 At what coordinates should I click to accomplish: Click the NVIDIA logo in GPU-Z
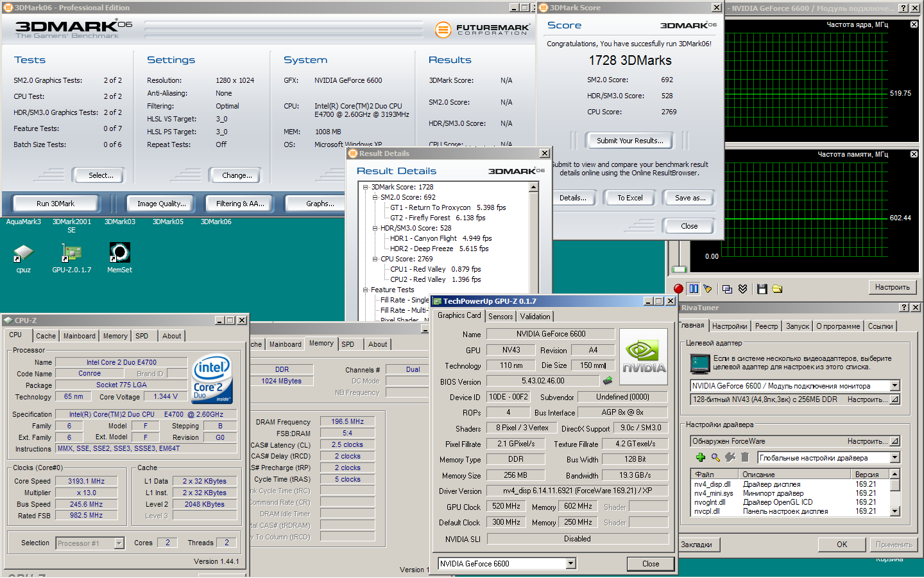644,356
